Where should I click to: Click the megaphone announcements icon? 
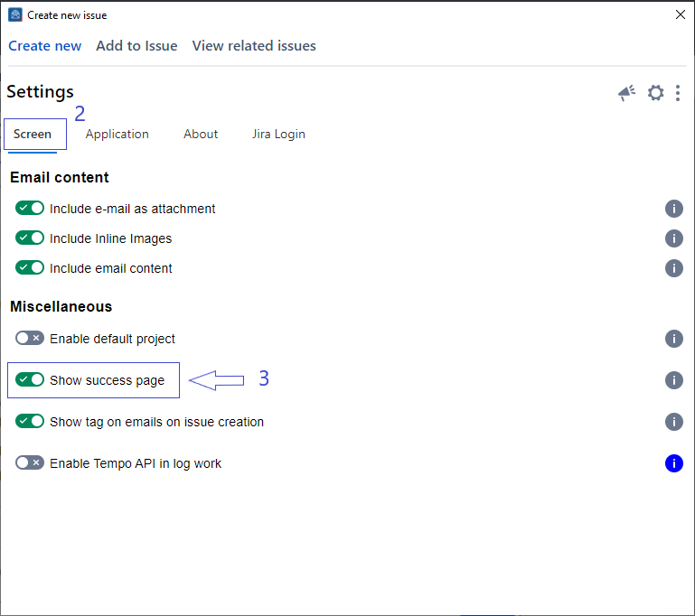pos(626,93)
